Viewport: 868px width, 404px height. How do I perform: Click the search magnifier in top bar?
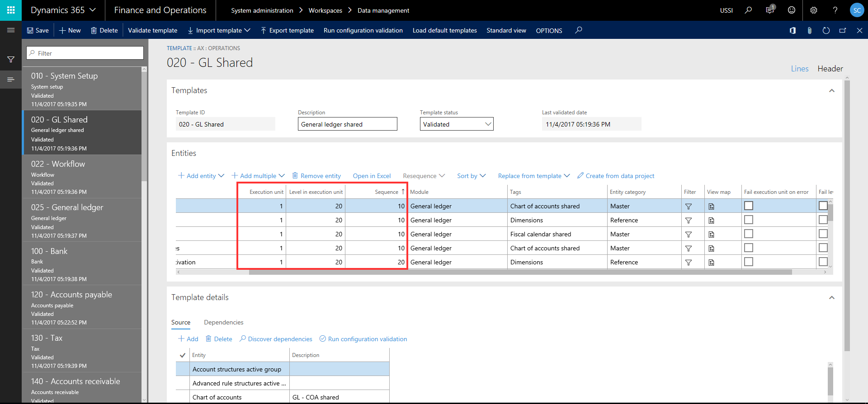749,10
